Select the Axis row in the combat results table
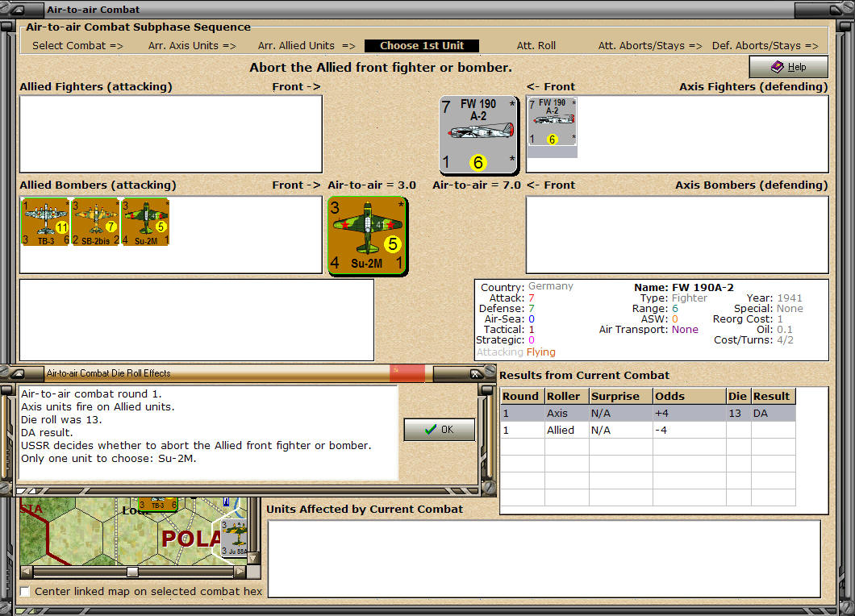Image resolution: width=855 pixels, height=616 pixels. point(648,413)
